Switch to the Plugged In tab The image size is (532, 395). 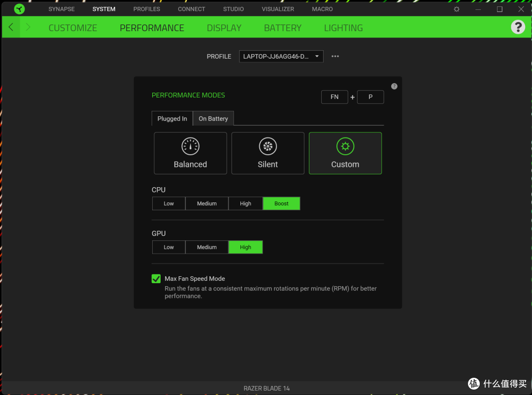[x=172, y=118]
